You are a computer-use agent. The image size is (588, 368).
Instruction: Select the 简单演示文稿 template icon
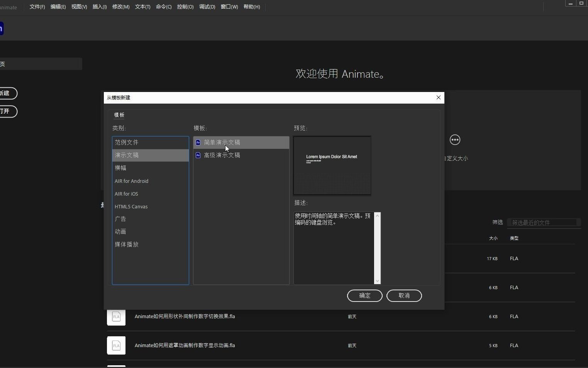tap(198, 142)
